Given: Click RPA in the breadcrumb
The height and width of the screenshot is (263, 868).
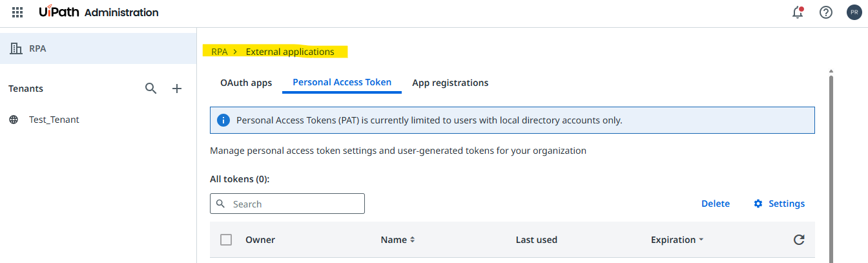Looking at the screenshot, I should pyautogui.click(x=220, y=52).
